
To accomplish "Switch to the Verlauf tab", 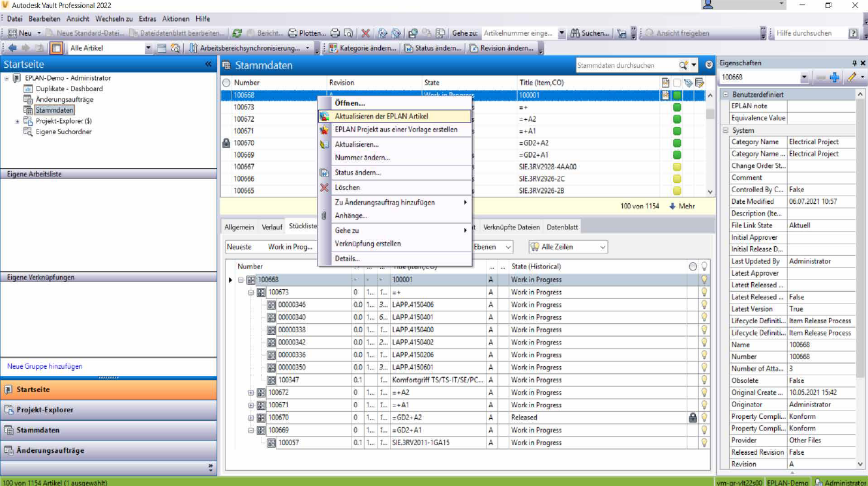I will click(272, 227).
